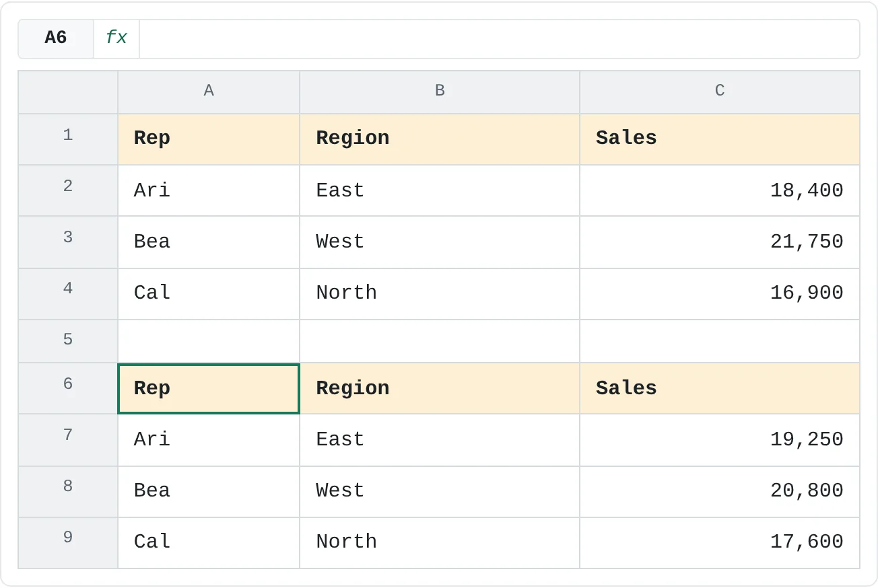Click the cell containing 17,600
Viewport: 878px width, 588px height.
(x=720, y=543)
